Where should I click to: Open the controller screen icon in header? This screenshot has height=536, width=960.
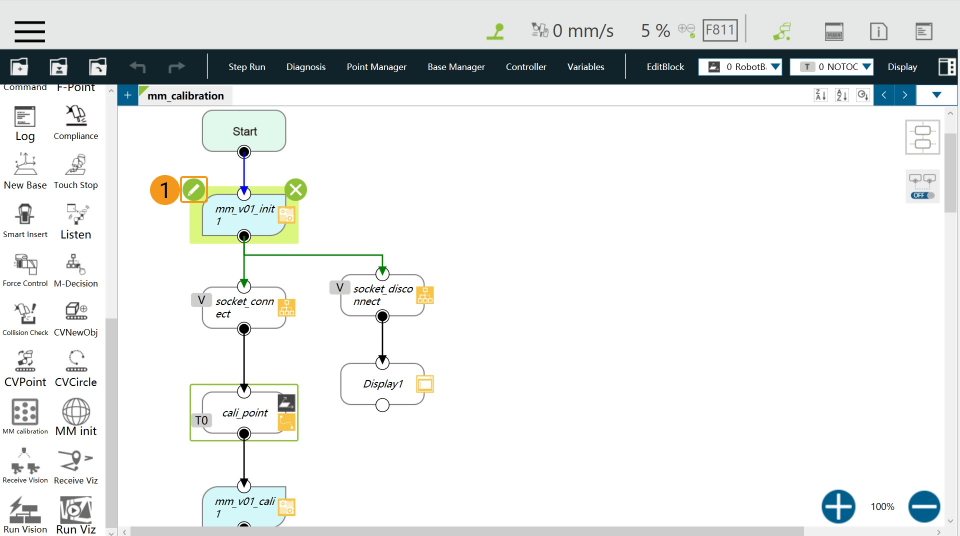point(834,31)
